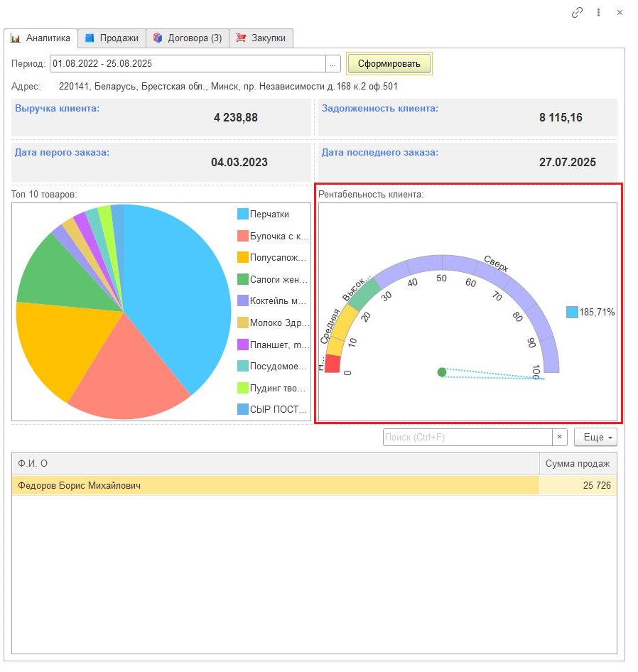The height and width of the screenshot is (672, 638).
Task: Click the copy link icon
Action: click(578, 12)
